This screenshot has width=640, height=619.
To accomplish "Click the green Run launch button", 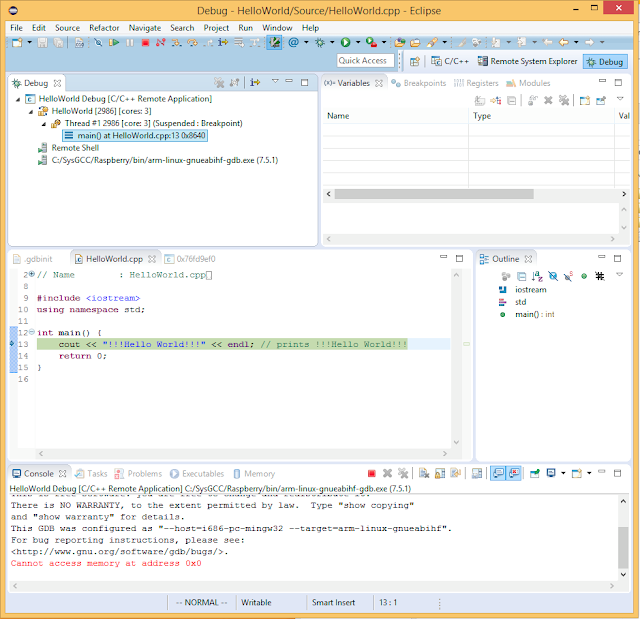I will [345, 42].
